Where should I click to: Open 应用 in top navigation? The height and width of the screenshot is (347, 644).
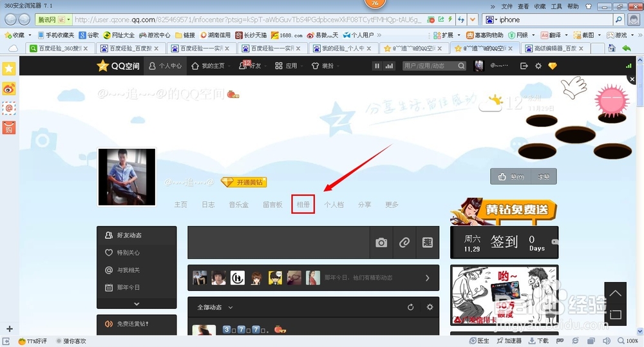pyautogui.click(x=287, y=66)
